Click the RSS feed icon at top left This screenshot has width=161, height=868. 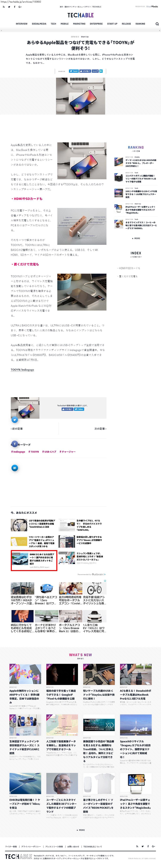tap(4, 7)
